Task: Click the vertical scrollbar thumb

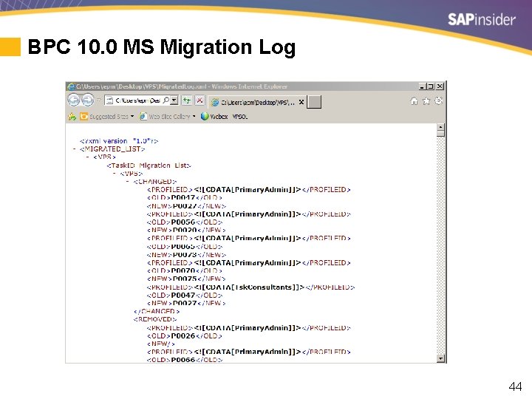Action: point(440,133)
